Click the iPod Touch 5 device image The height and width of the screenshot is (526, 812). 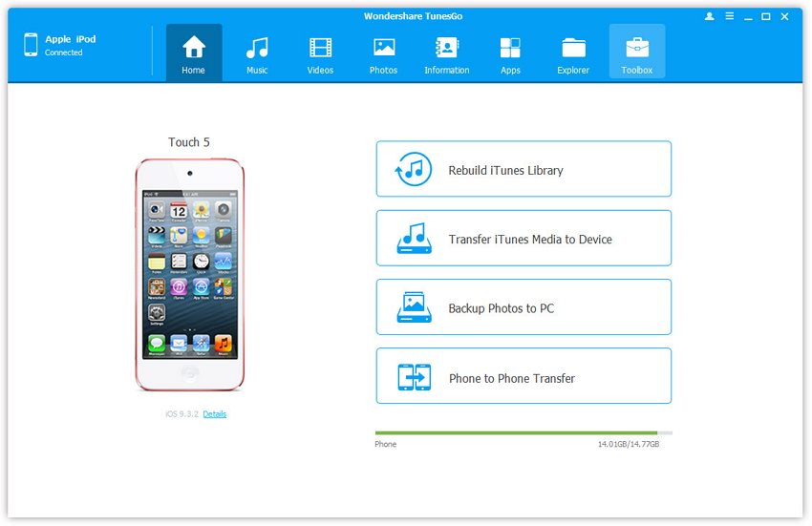pyautogui.click(x=189, y=275)
